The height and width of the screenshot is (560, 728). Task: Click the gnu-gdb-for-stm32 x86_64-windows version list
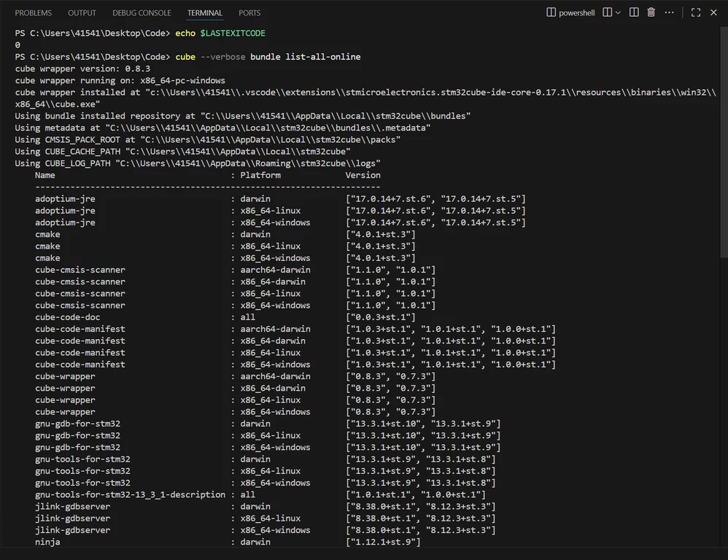[423, 447]
